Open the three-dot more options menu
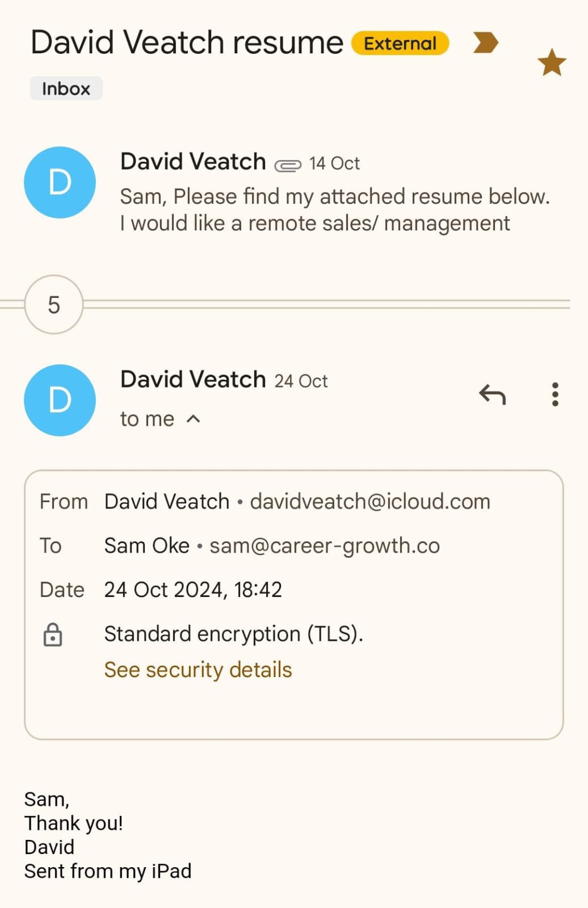The height and width of the screenshot is (908, 588). click(x=555, y=394)
